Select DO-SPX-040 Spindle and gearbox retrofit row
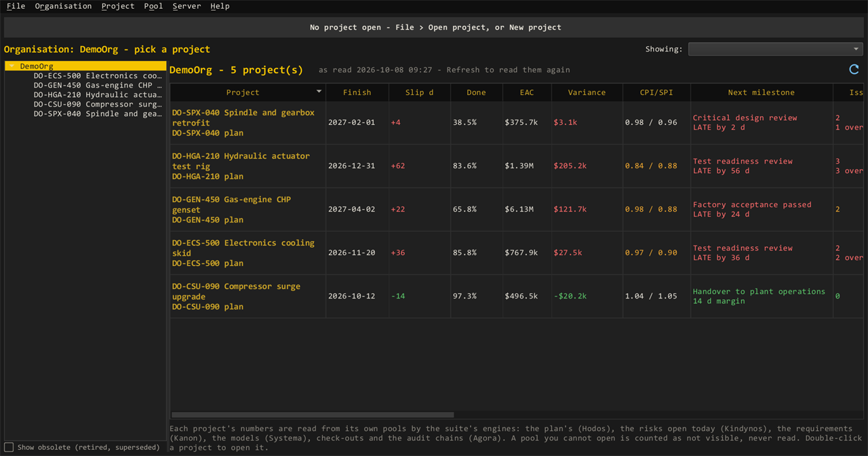Image resolution: width=868 pixels, height=456 pixels. coord(517,123)
